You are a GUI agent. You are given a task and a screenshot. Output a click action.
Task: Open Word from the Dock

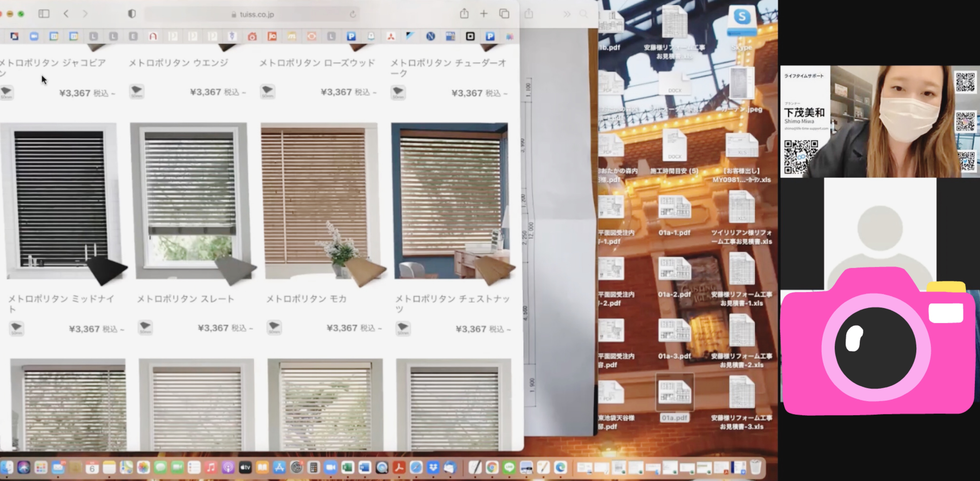point(365,467)
